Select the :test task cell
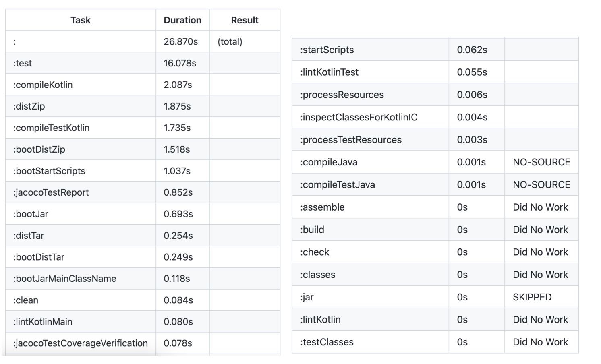The height and width of the screenshot is (364, 601). [81, 63]
